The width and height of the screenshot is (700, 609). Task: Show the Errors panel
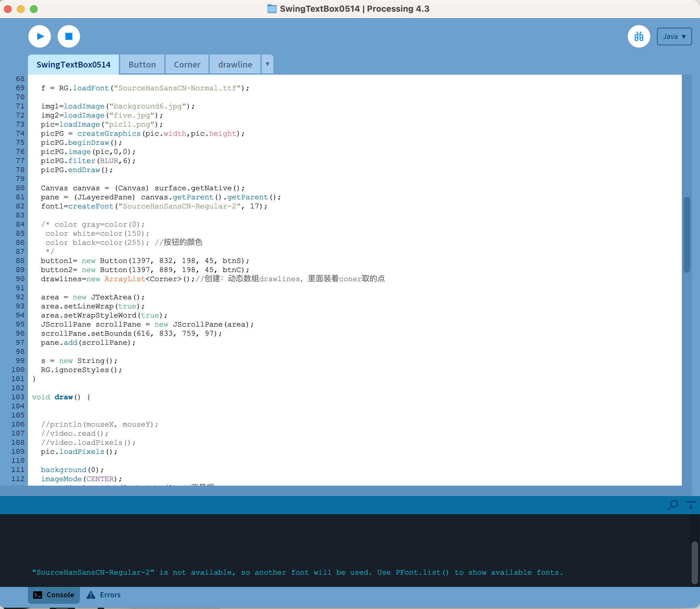pyautogui.click(x=104, y=595)
